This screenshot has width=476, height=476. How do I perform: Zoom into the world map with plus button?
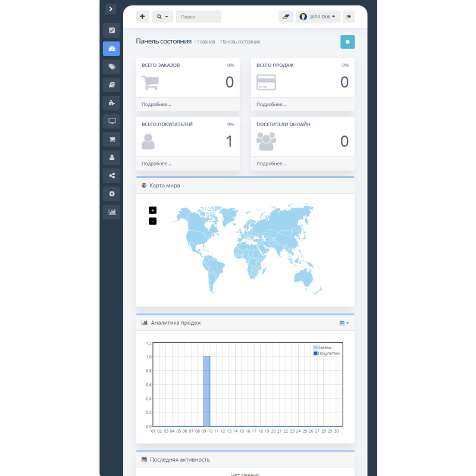153,210
